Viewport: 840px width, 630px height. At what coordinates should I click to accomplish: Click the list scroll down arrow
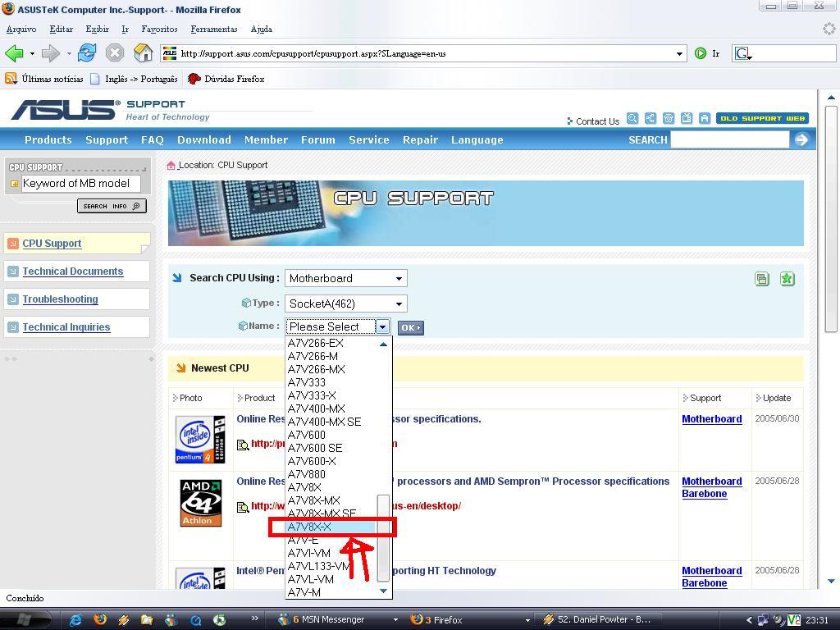(383, 591)
